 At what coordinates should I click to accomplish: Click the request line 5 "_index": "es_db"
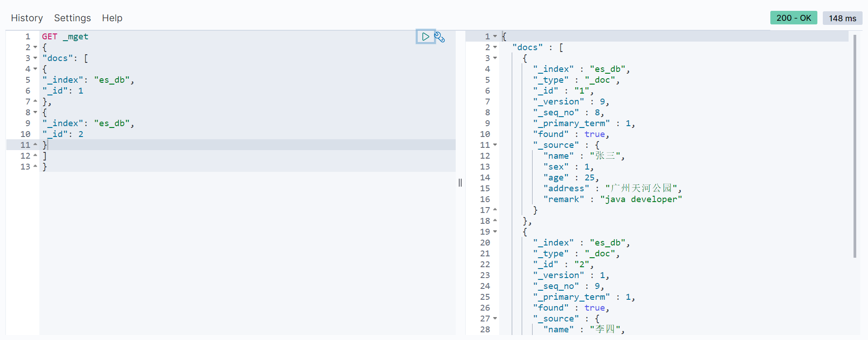88,80
